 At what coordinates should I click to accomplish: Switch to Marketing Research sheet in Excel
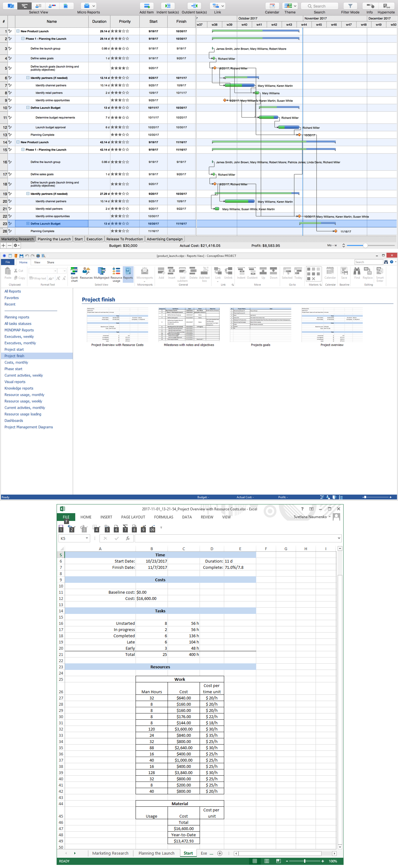[110, 853]
